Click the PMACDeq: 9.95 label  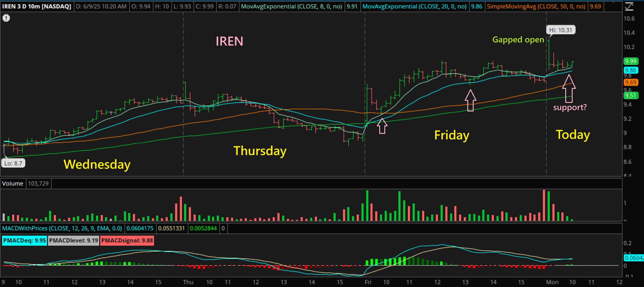point(25,240)
